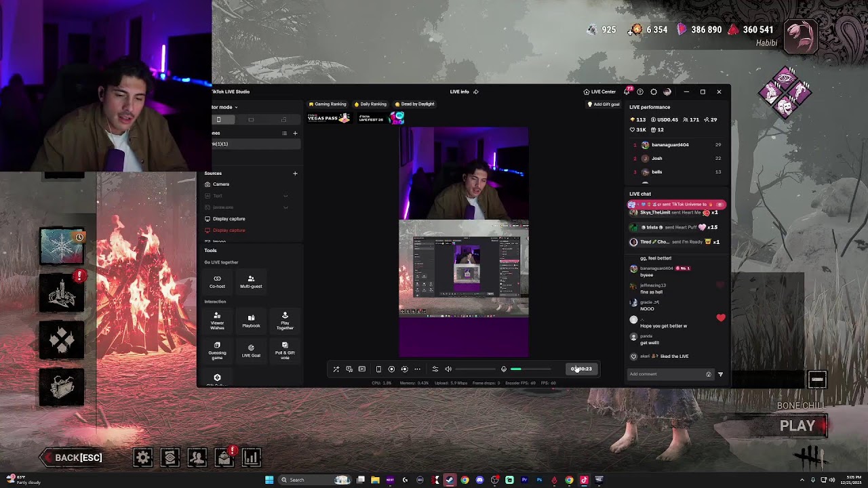Viewport: 868px width, 488px height.
Task: Mute the speaker volume icon
Action: (448, 369)
